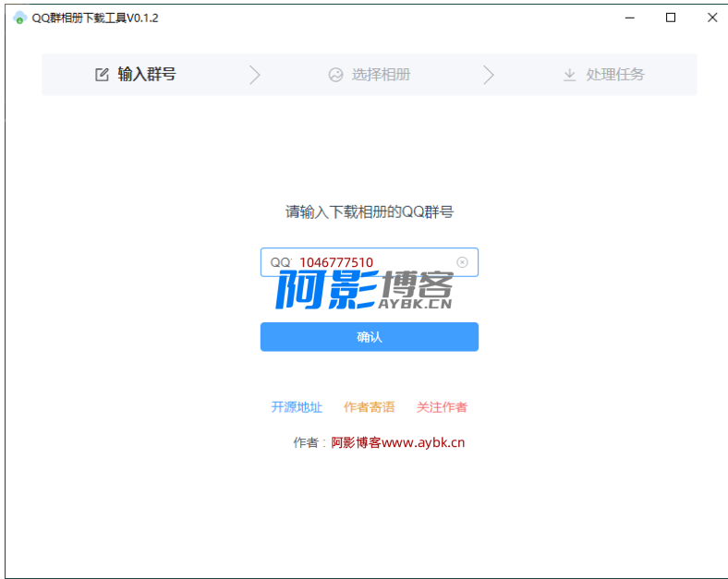Click the 作者: label text
The image size is (728, 579).
(309, 442)
